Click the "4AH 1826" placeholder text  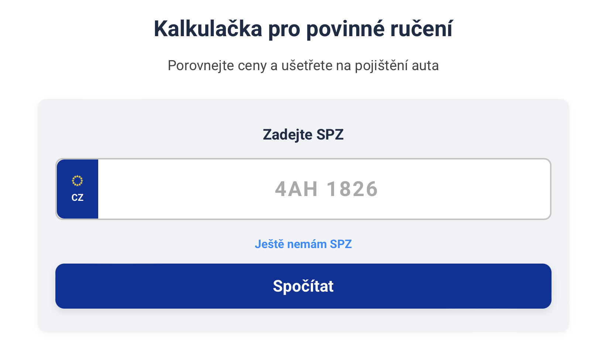(x=326, y=189)
